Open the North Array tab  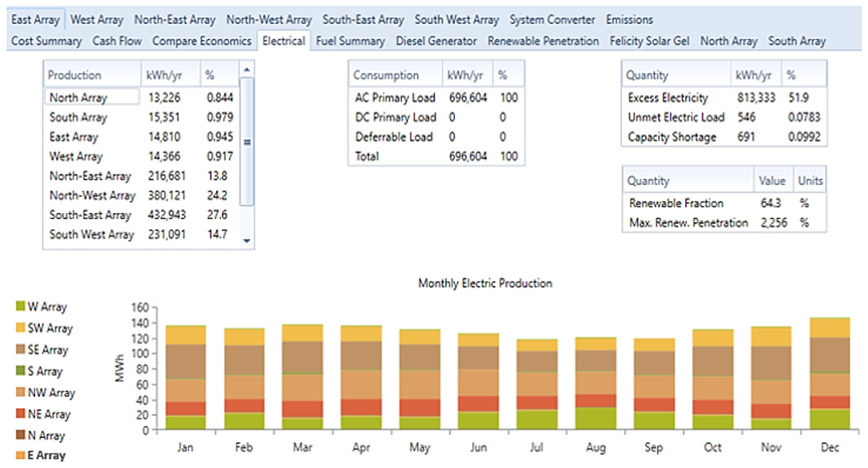[x=729, y=41]
